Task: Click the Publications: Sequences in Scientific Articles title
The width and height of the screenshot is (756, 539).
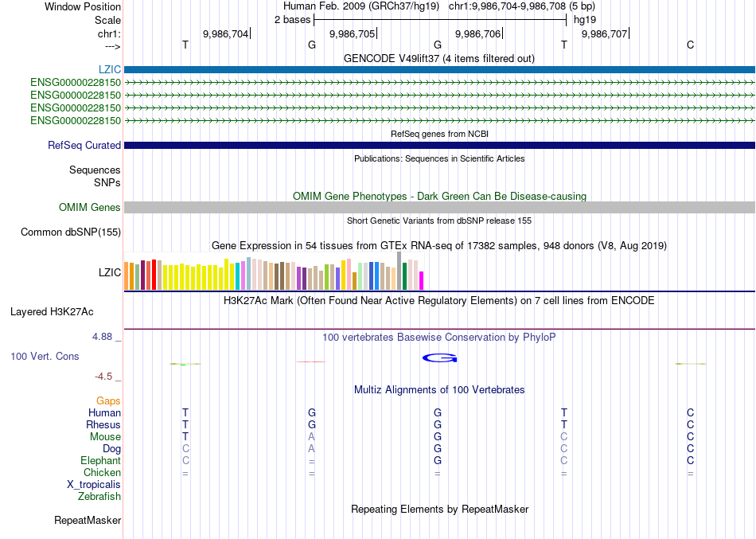Action: 439,158
